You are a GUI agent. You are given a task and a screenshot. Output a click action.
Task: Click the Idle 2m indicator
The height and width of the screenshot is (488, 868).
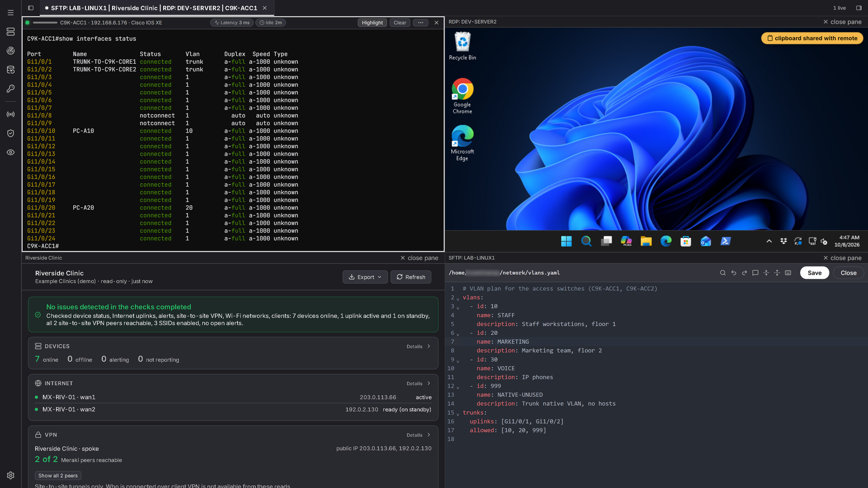270,23
